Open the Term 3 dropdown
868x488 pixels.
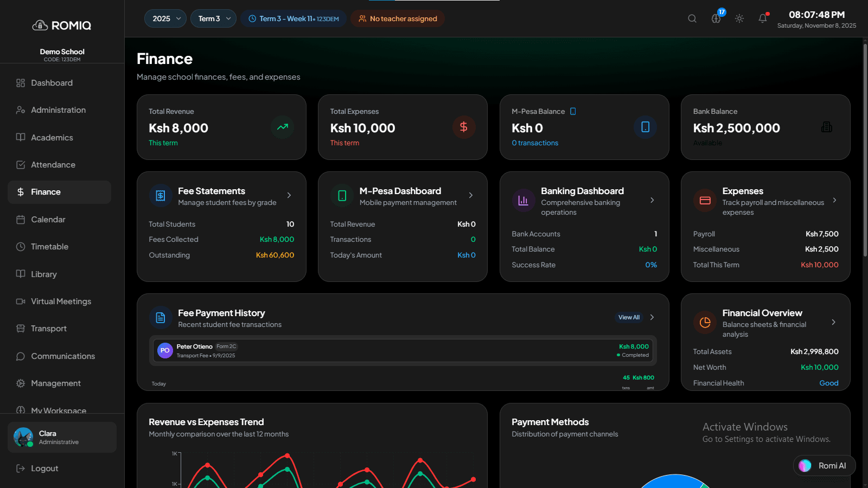click(x=213, y=18)
